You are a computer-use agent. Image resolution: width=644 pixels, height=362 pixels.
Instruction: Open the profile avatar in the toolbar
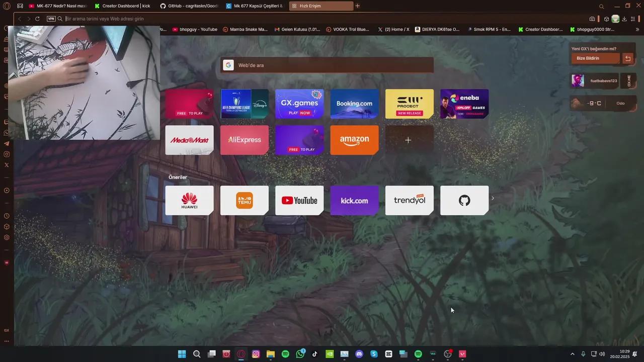tap(615, 19)
